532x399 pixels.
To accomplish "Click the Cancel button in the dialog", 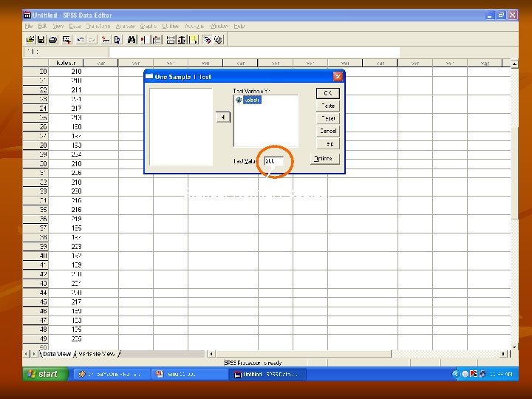I will [x=328, y=131].
